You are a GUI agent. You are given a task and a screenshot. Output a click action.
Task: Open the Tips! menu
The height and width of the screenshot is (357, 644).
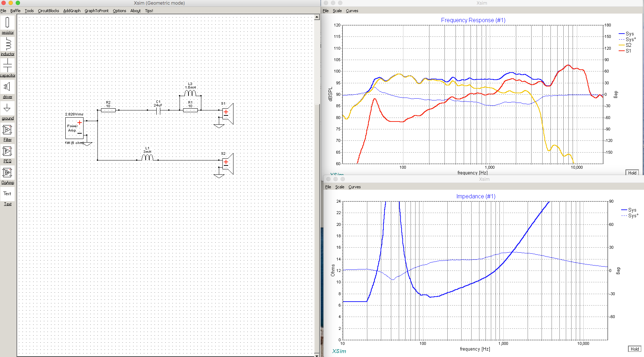pyautogui.click(x=149, y=11)
